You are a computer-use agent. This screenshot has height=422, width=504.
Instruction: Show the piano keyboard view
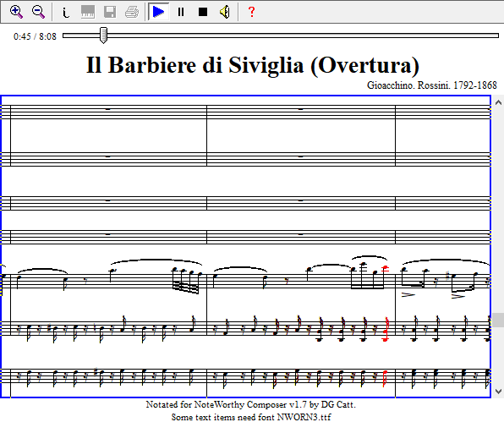tap(88, 12)
